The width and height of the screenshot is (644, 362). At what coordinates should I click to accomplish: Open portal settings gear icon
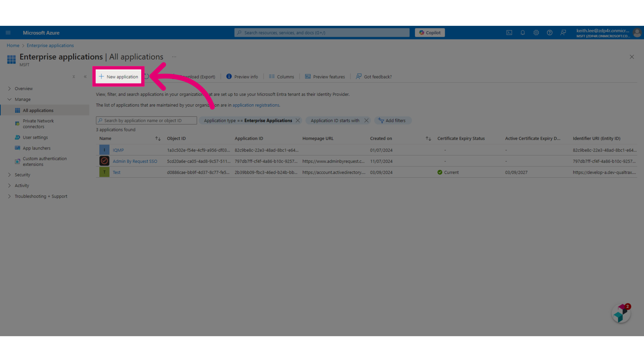click(x=536, y=33)
